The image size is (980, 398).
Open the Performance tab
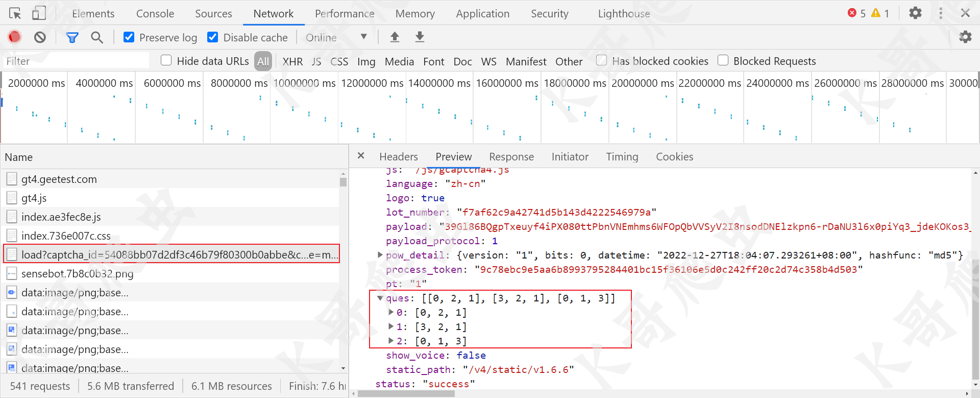tap(345, 14)
